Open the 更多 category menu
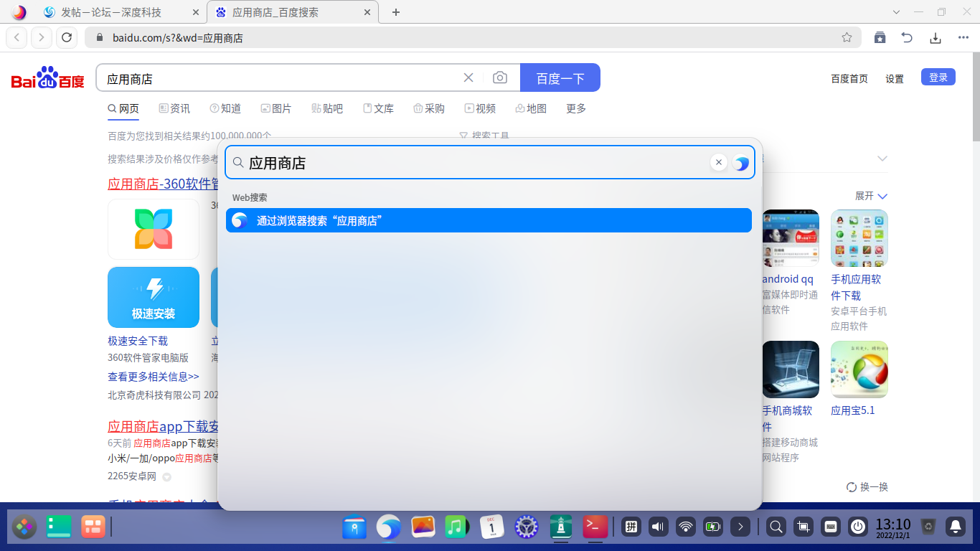The height and width of the screenshot is (551, 980). click(x=576, y=108)
